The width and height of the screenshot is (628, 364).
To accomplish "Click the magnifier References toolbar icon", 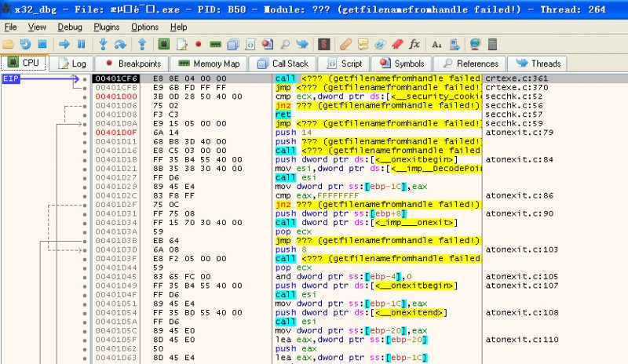I will pyautogui.click(x=285, y=45).
